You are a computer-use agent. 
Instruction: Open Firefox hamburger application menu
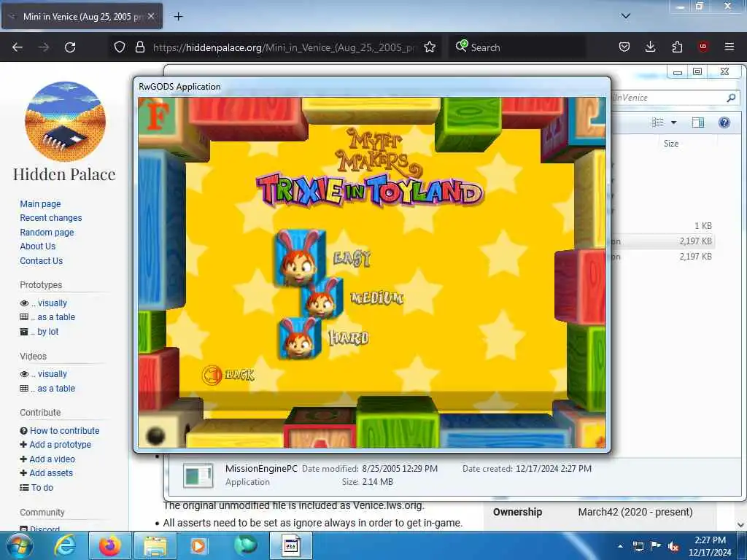tap(729, 47)
